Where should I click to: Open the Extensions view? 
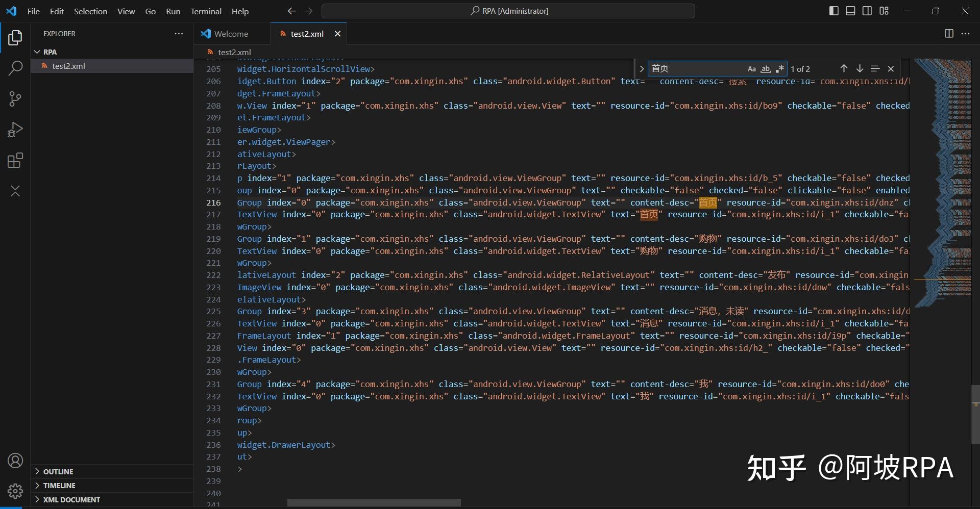tap(15, 161)
